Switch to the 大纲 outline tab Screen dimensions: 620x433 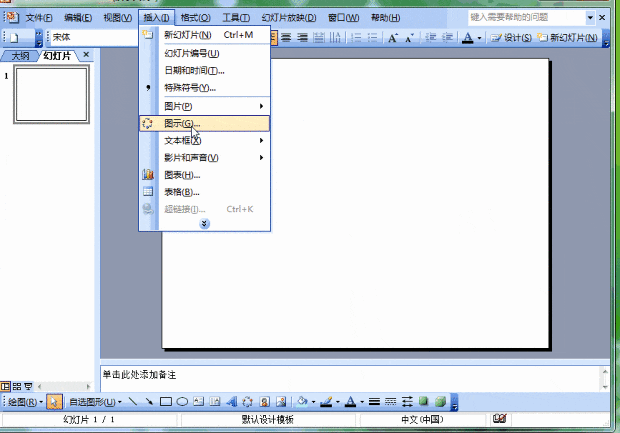click(x=20, y=56)
